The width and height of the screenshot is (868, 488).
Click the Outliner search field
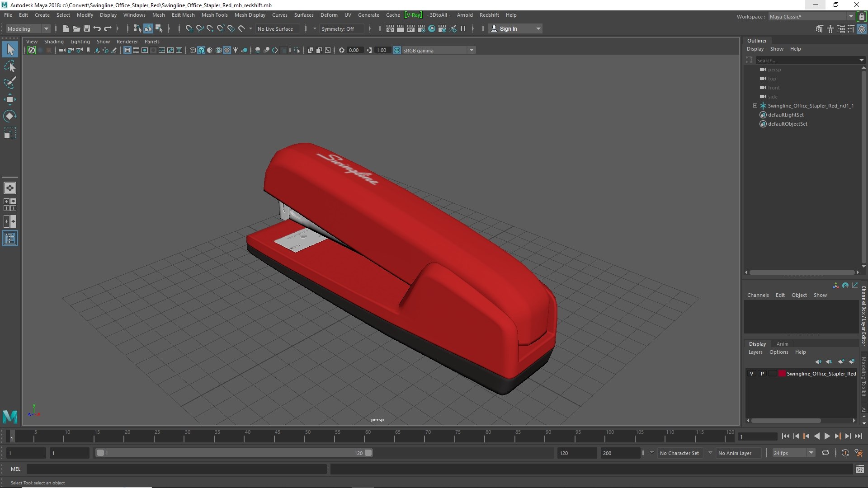(807, 60)
